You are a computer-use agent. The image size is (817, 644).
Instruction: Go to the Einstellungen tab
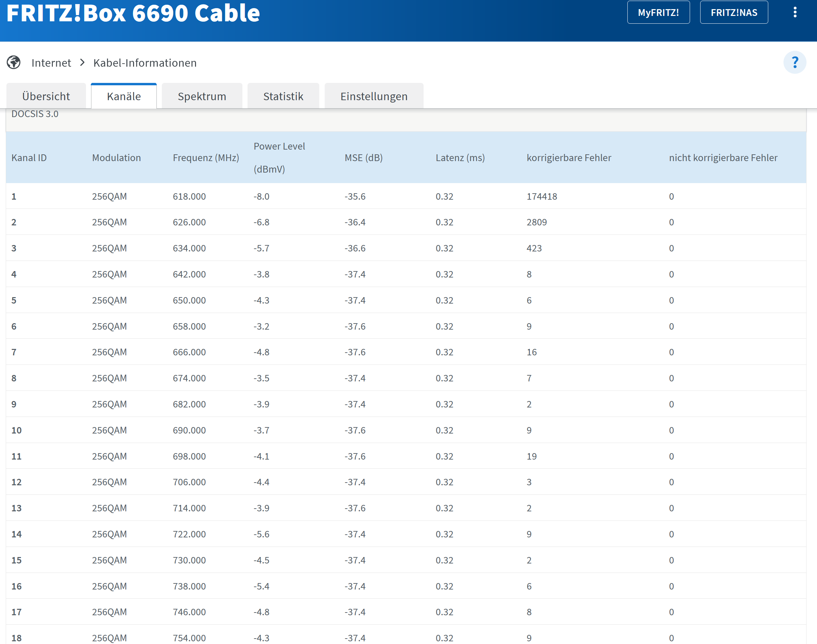tap(373, 96)
